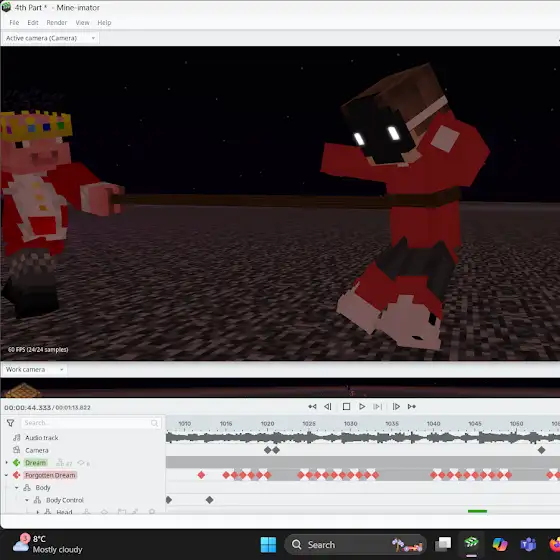
Task: Play the animation
Action: pos(362,406)
